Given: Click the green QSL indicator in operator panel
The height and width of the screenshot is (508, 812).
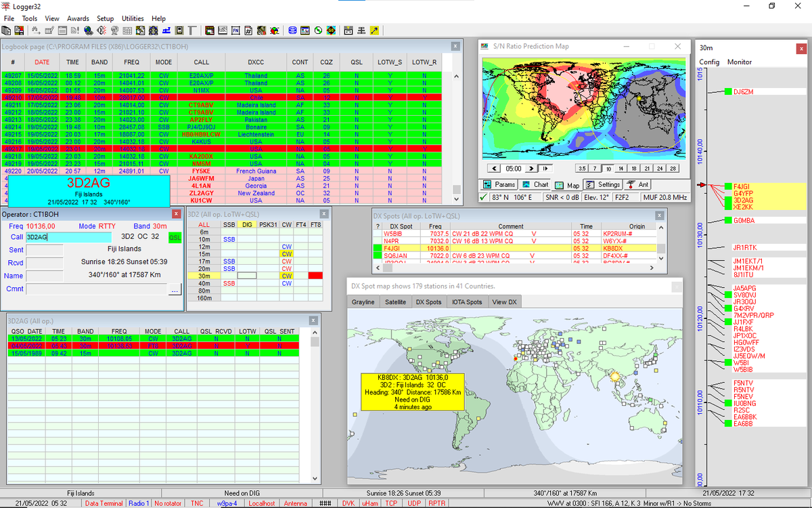Looking at the screenshot, I should pos(175,237).
